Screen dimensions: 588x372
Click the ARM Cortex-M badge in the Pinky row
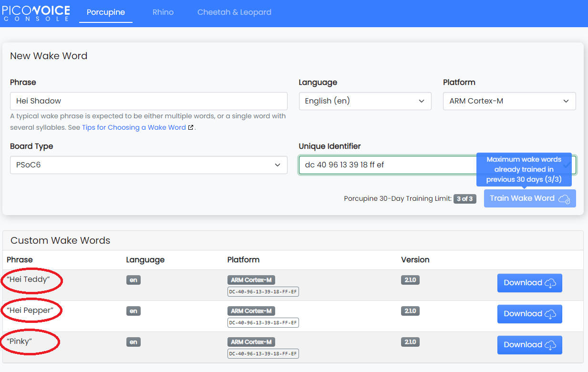coord(251,342)
